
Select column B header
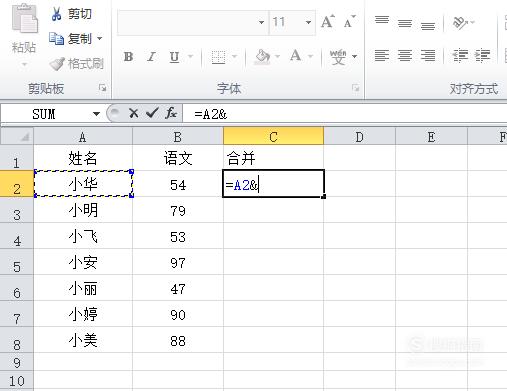pos(178,137)
